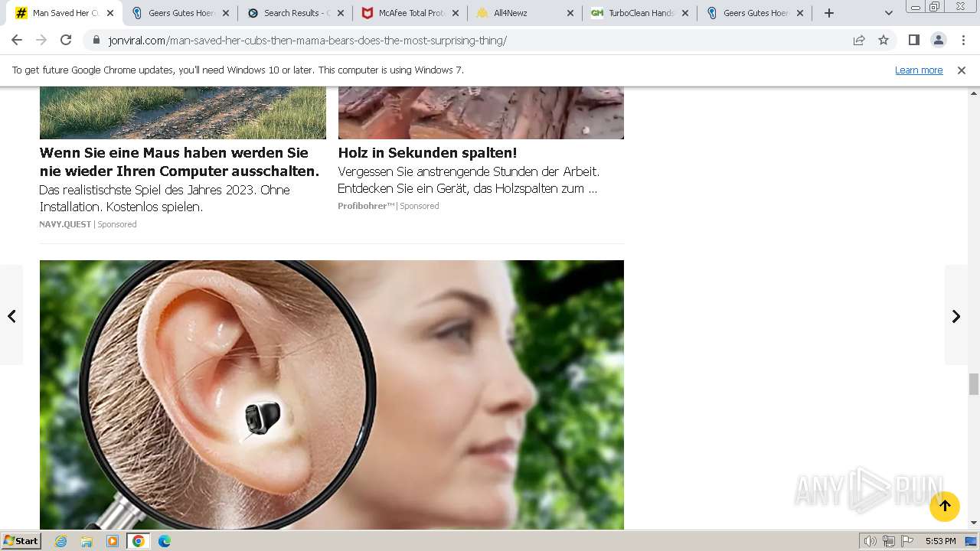Click the 5:53 PM taskbar clock
The width and height of the screenshot is (980, 551).
pos(940,541)
